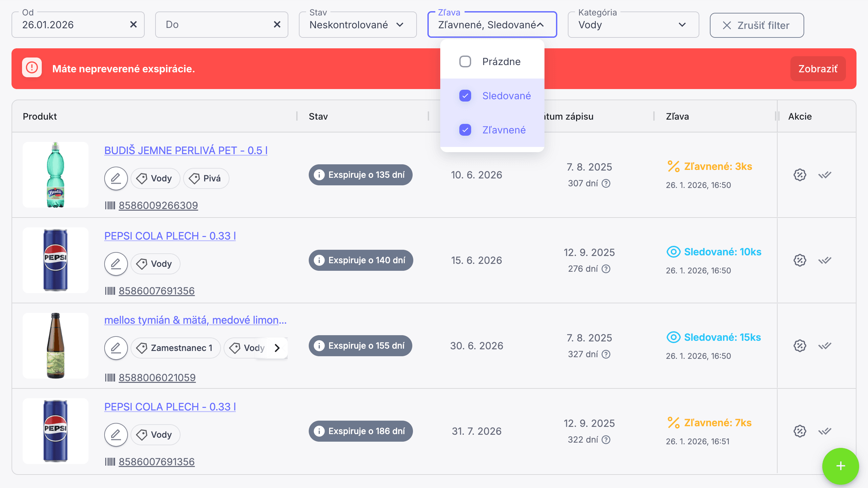Uncheck the Zľavnené checkbox
This screenshot has width=868, height=488.
(x=465, y=130)
